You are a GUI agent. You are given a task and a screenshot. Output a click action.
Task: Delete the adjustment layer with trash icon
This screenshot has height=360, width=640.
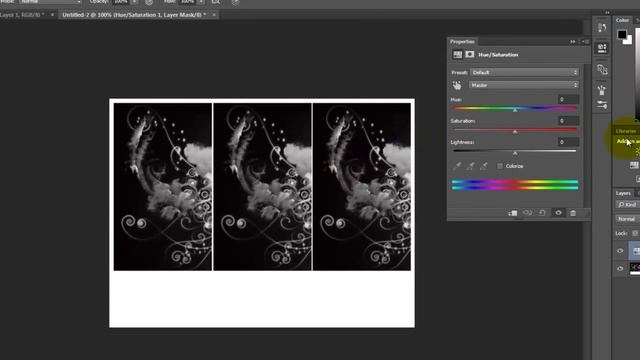[573, 213]
